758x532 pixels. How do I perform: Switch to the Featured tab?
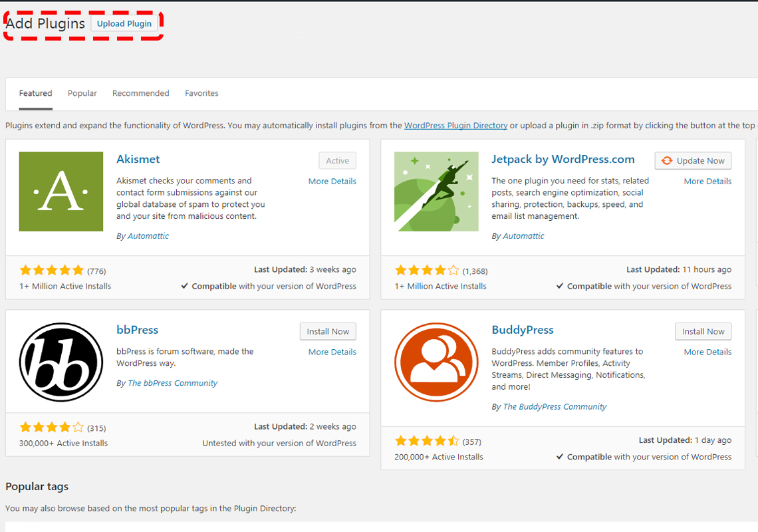coord(36,93)
